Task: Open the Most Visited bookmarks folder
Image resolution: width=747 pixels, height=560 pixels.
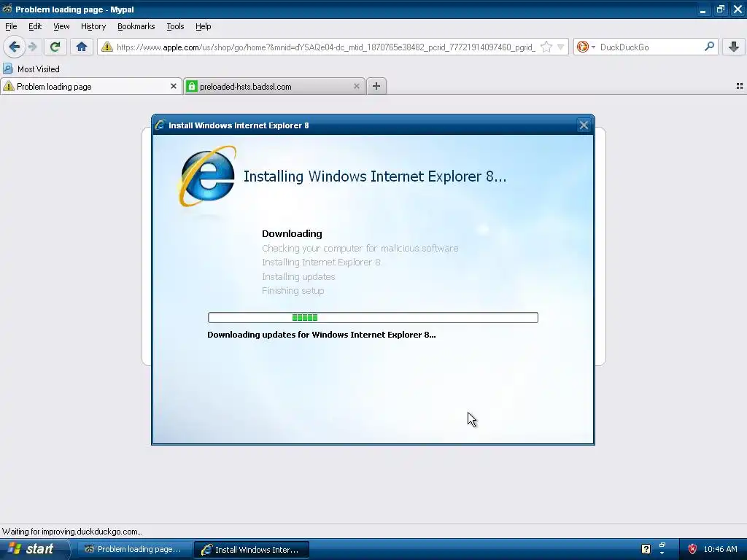Action: tap(31, 69)
